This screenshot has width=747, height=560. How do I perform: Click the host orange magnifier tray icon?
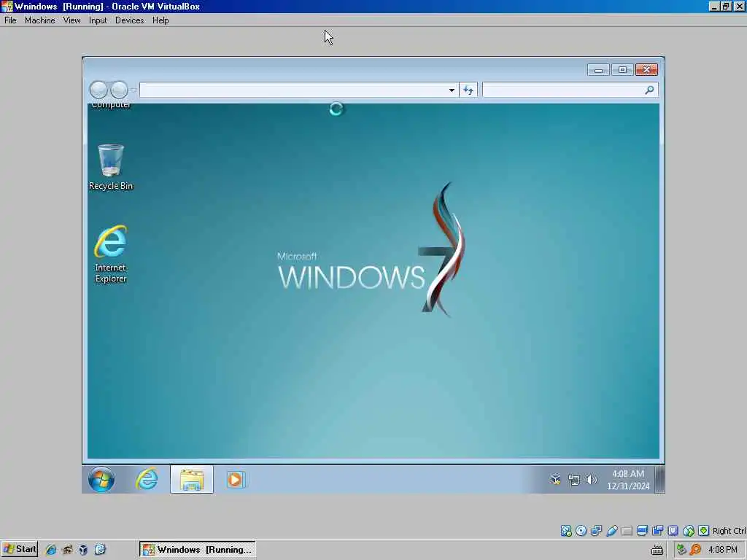[x=695, y=550]
